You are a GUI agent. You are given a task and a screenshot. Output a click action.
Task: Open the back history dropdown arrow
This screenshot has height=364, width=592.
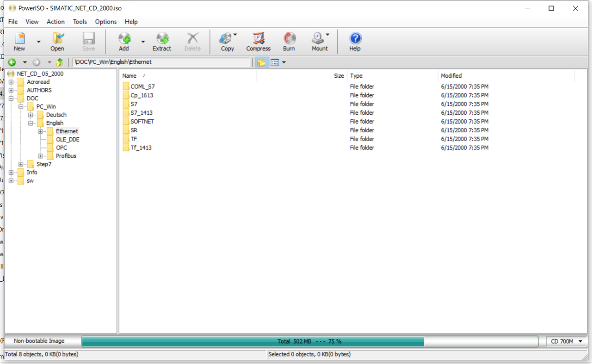click(25, 62)
